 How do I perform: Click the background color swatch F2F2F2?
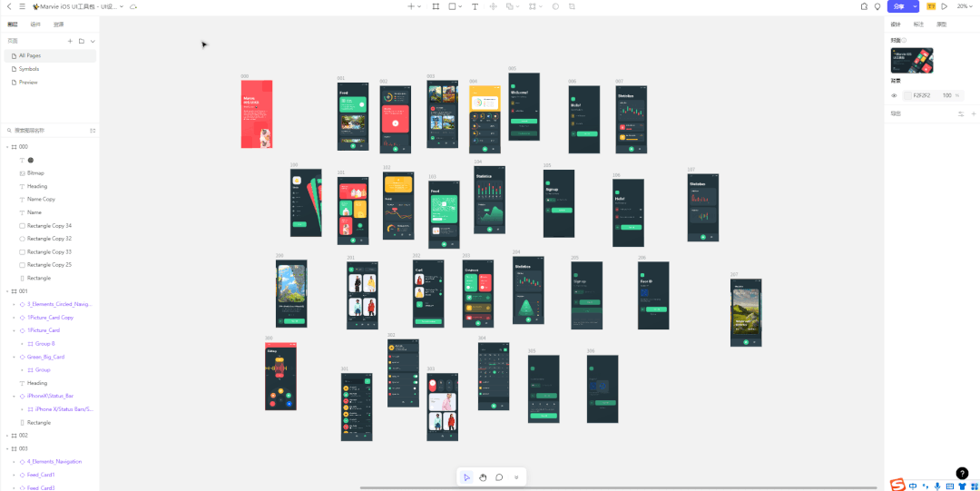click(907, 95)
